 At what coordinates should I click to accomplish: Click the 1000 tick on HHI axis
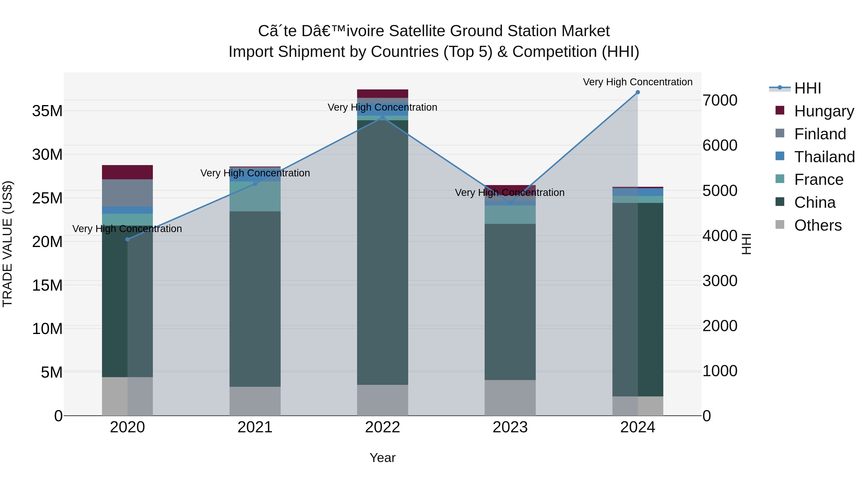(x=720, y=371)
